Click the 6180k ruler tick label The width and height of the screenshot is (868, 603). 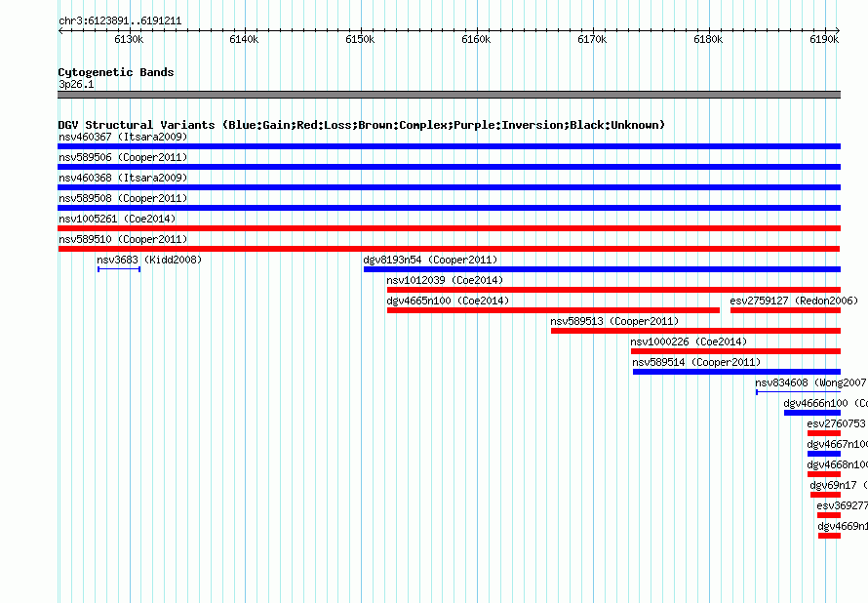click(x=708, y=39)
